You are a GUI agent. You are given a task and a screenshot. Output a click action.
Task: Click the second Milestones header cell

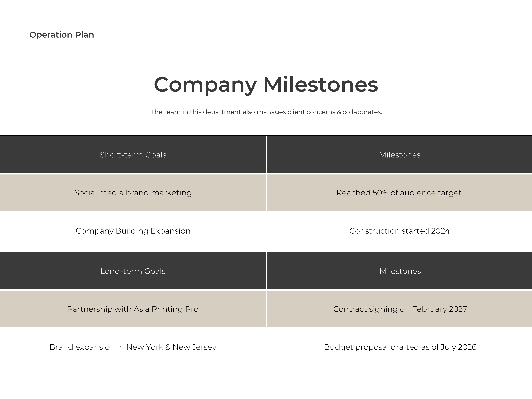click(x=399, y=271)
